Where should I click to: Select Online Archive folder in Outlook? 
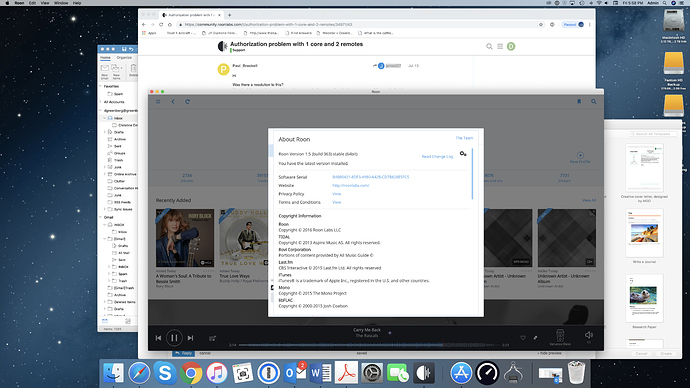[125, 174]
